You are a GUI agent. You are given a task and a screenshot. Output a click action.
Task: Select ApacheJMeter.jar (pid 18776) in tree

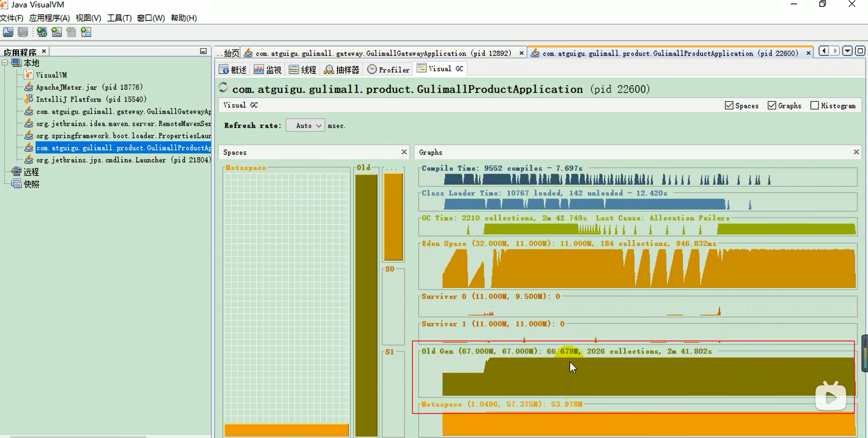(89, 87)
